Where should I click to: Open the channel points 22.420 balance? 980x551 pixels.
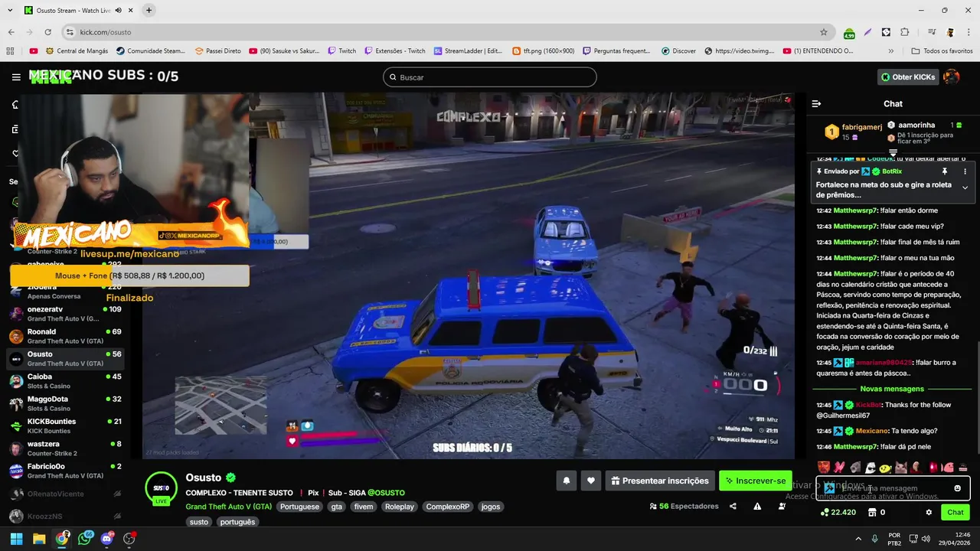[x=838, y=512]
